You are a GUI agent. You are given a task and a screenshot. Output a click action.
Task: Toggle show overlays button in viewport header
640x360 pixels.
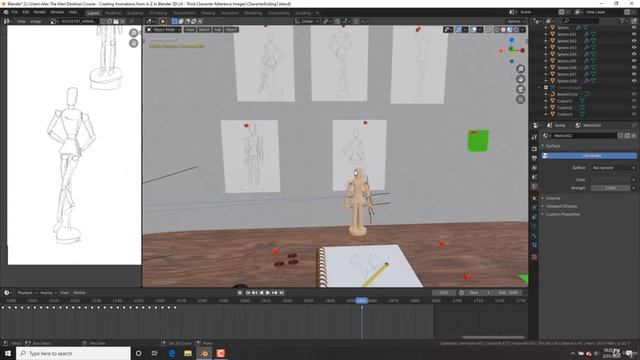pos(473,30)
